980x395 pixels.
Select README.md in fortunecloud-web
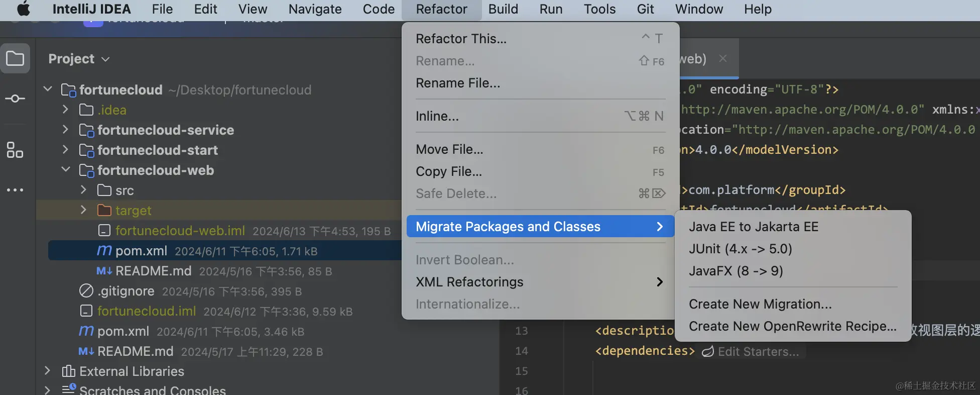pos(153,271)
